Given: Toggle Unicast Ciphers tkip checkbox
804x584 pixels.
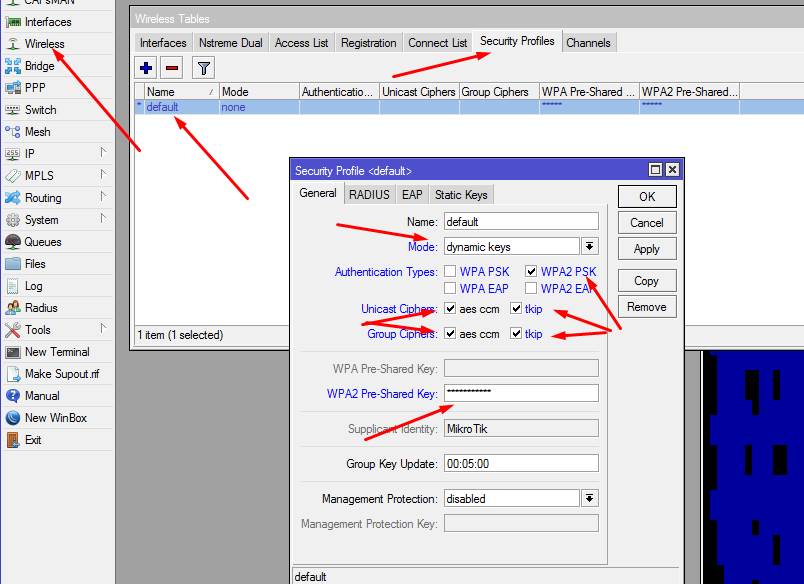Looking at the screenshot, I should click(x=516, y=309).
